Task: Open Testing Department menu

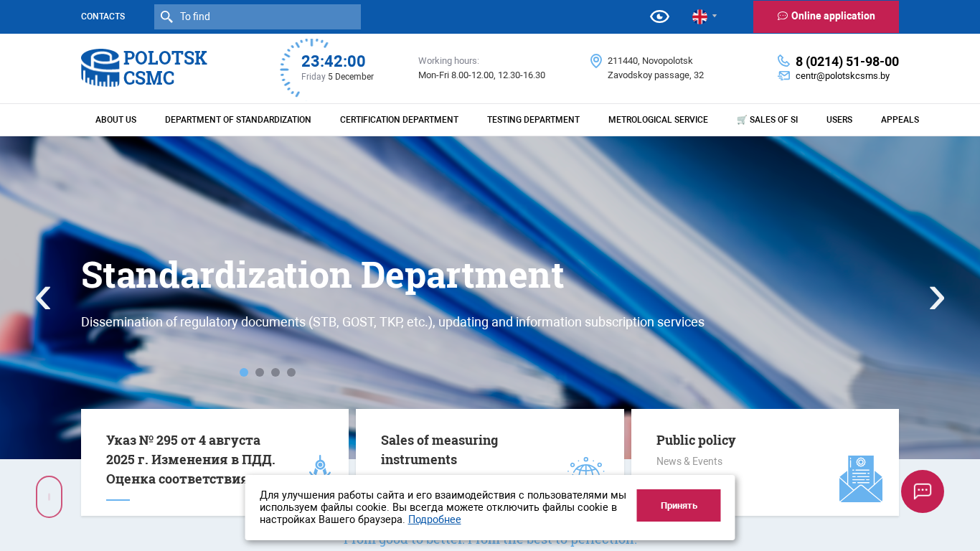Action: [533, 120]
